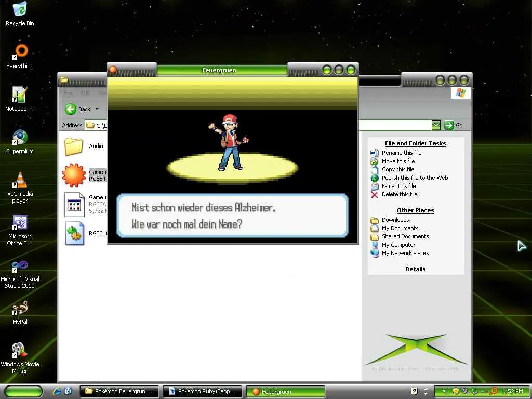The width and height of the screenshot is (532, 399).
Task: Click the taskbar clock showing 1:52 PM
Action: 512,391
